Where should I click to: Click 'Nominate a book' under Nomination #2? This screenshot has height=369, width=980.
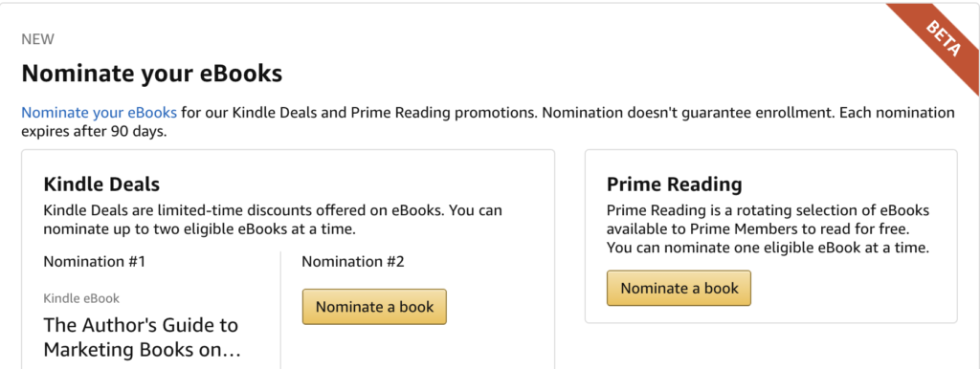[x=374, y=307]
